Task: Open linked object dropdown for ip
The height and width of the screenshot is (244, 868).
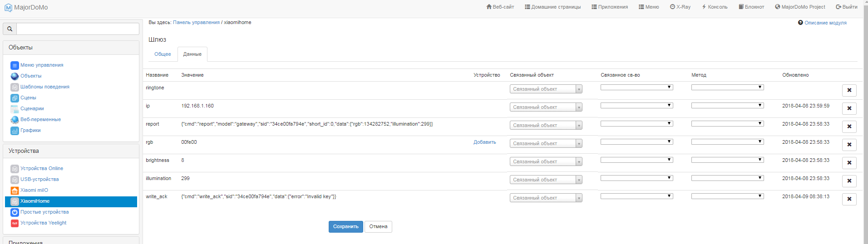Action: tap(546, 107)
